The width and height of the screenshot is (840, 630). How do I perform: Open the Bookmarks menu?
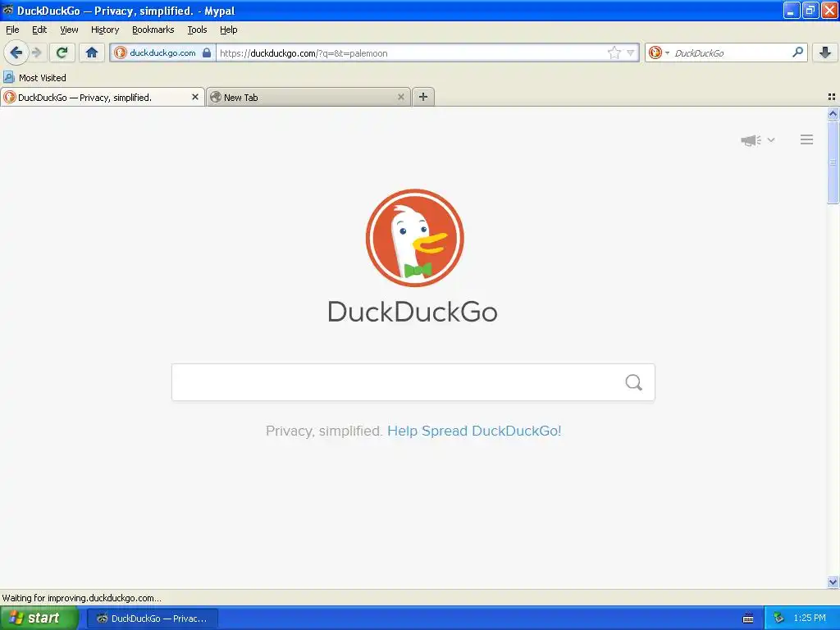pyautogui.click(x=153, y=30)
